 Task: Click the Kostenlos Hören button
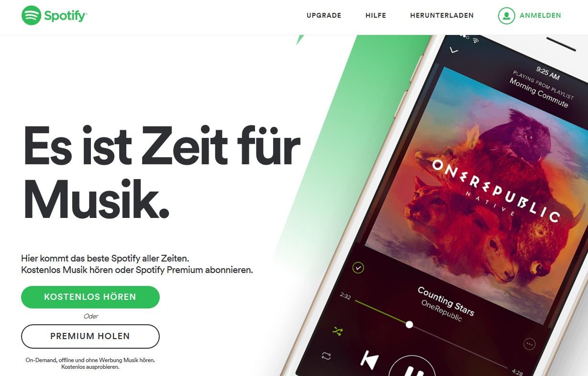click(90, 297)
